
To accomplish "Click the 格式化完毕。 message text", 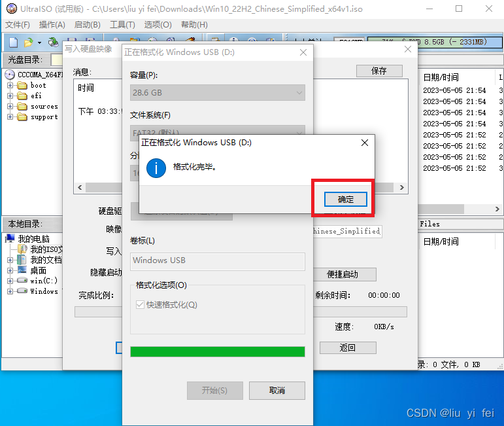I will point(195,167).
